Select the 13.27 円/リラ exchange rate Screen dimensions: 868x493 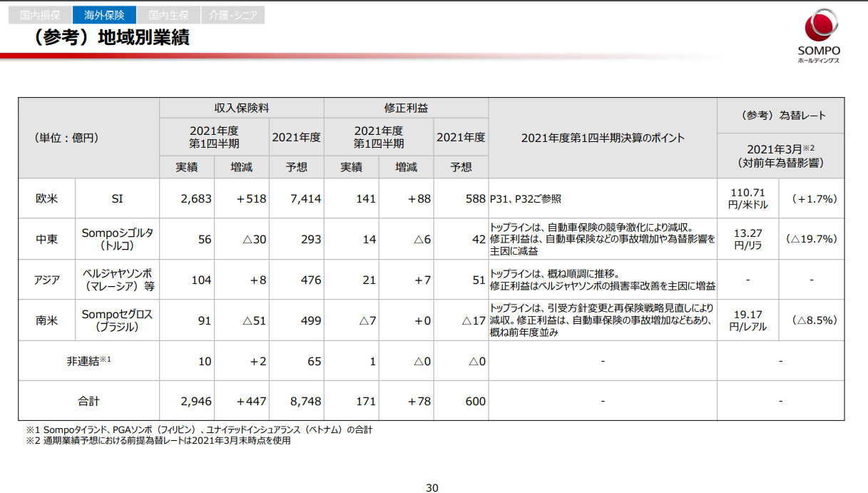747,240
